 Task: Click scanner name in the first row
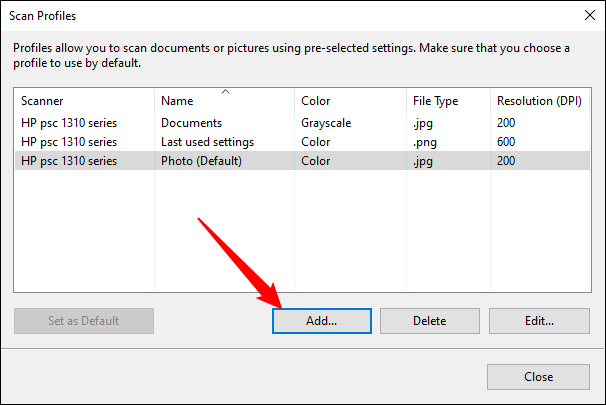tap(69, 123)
